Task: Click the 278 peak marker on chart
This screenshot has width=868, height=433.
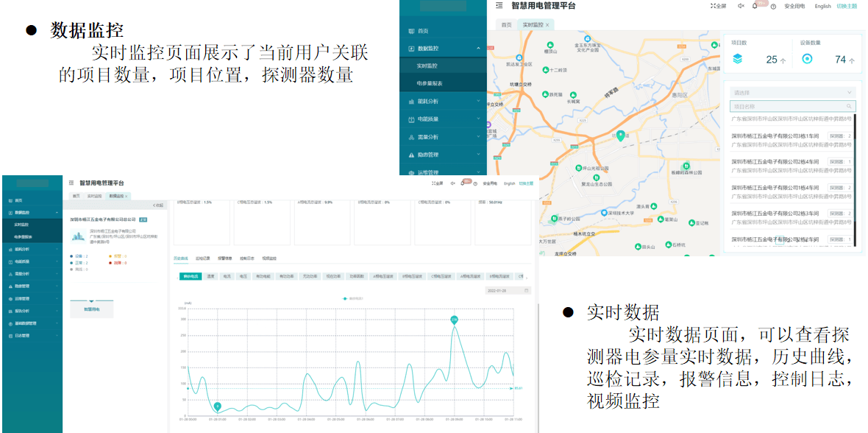Action: click(x=454, y=320)
